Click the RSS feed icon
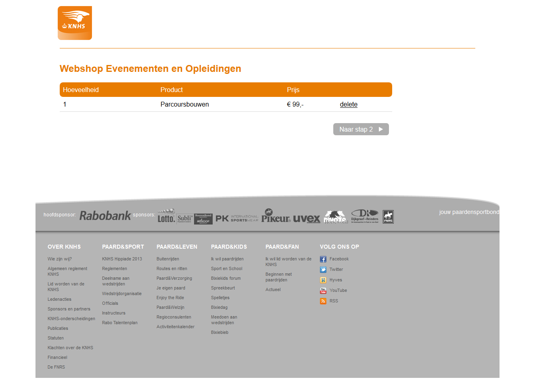The width and height of the screenshot is (535, 392). click(323, 301)
